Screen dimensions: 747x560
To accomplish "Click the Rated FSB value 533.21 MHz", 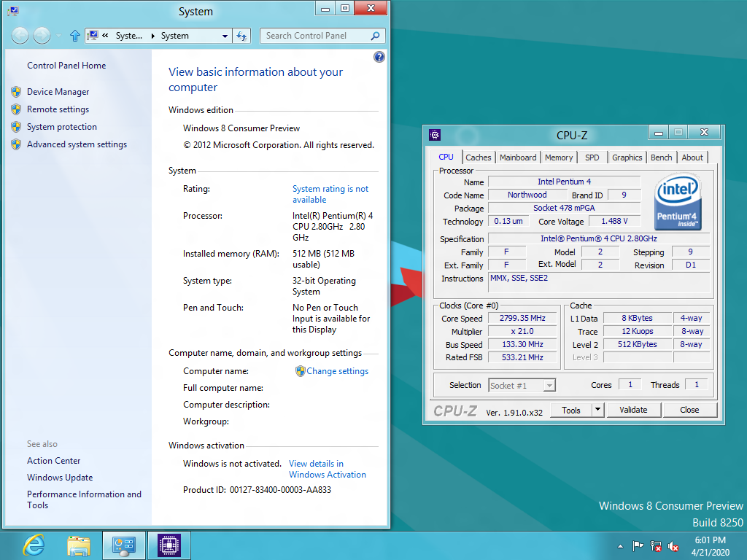I will (x=522, y=357).
